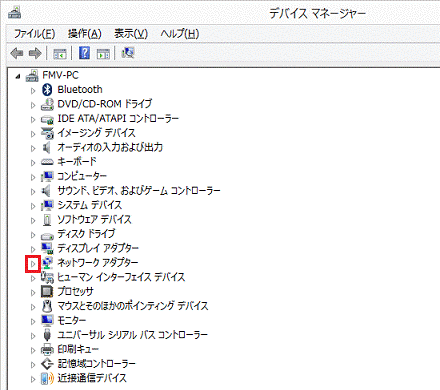Click the ユニバーサル シリアル バス コントローラー icon
This screenshot has height=390, width=440.
pos(47,335)
